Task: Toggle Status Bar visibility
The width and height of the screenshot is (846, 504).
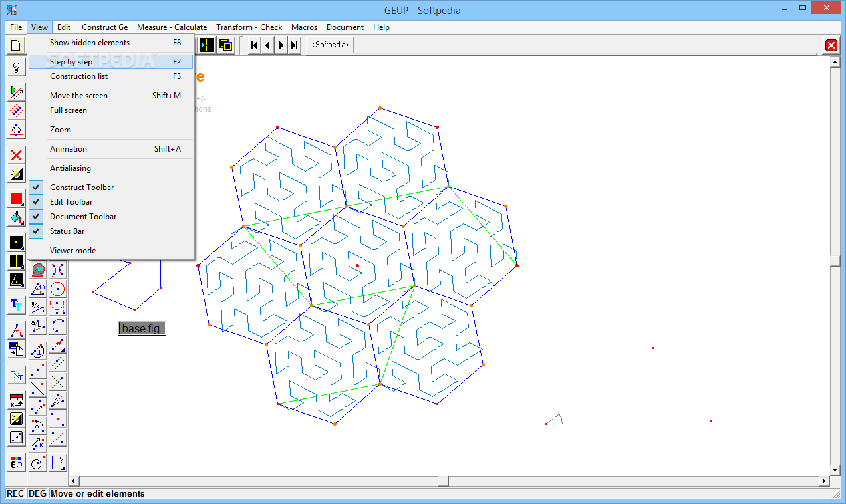Action: (111, 231)
